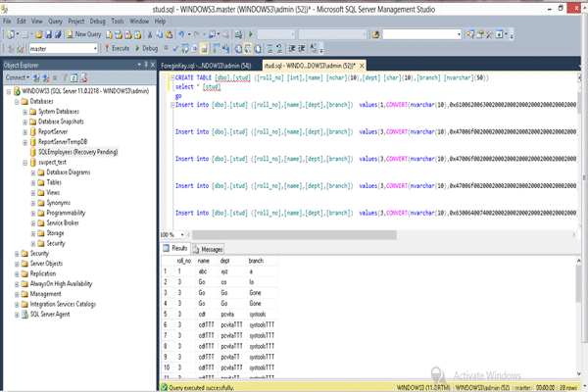Open the Tools menu
Screen dimensions: 588x392
pyautogui.click(x=118, y=21)
